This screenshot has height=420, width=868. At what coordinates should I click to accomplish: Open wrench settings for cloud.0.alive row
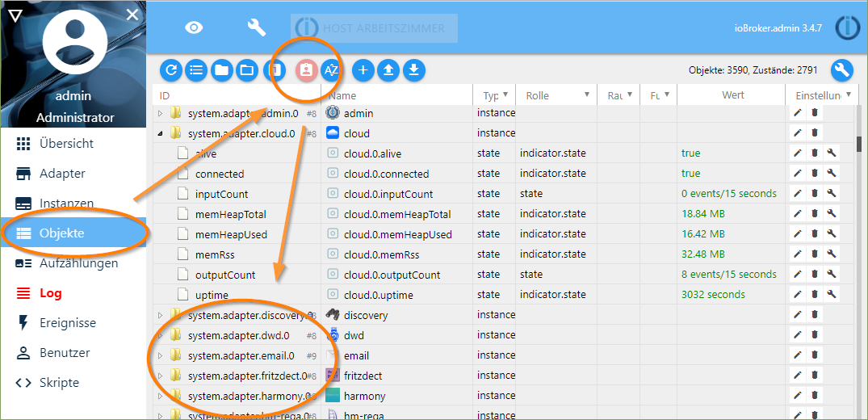pyautogui.click(x=832, y=153)
